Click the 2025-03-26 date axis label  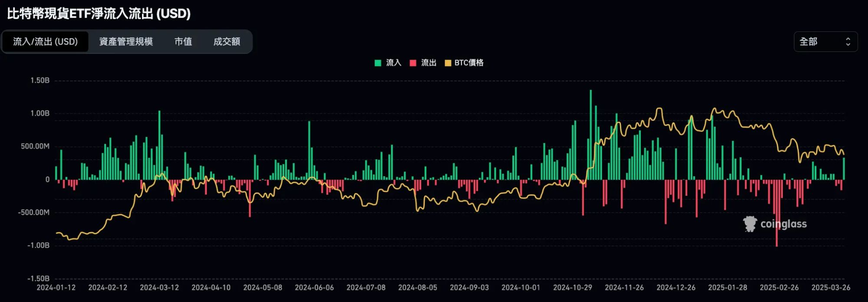pos(831,288)
